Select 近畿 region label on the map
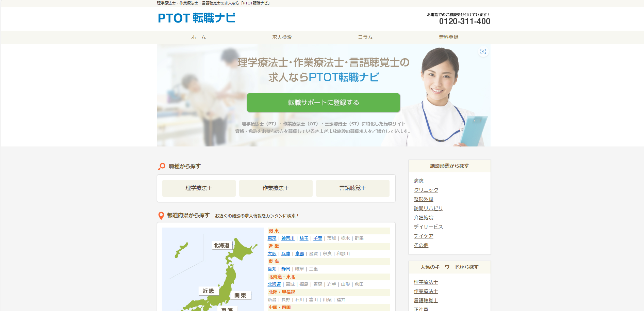The image size is (644, 311). point(208,291)
